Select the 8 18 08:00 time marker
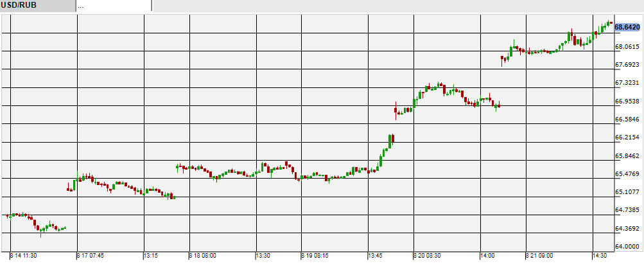644x266 pixels. [202, 256]
